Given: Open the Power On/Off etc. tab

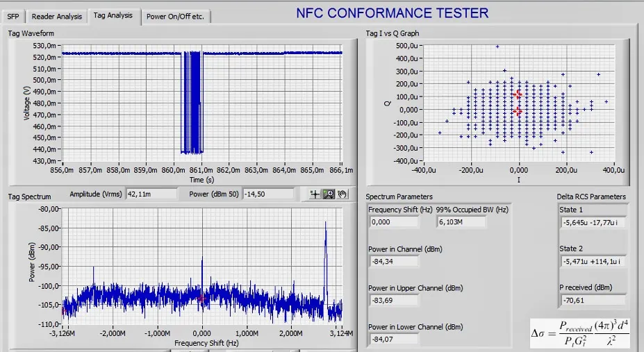Looking at the screenshot, I should pos(175,17).
